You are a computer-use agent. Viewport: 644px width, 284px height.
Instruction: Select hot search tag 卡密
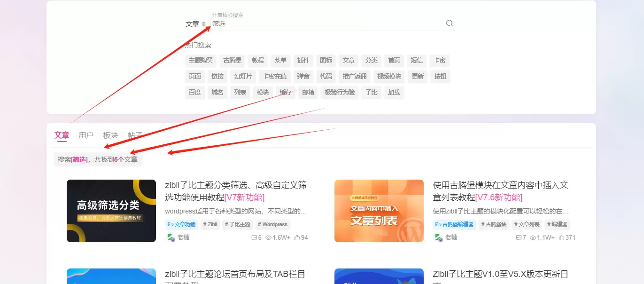(440, 61)
